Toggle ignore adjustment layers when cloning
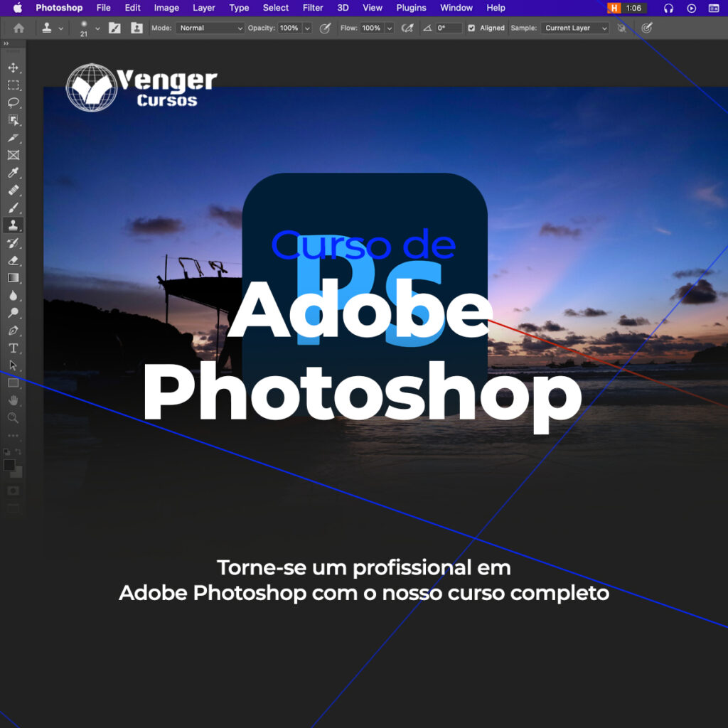Viewport: 728px width, 728px height. pos(621,28)
